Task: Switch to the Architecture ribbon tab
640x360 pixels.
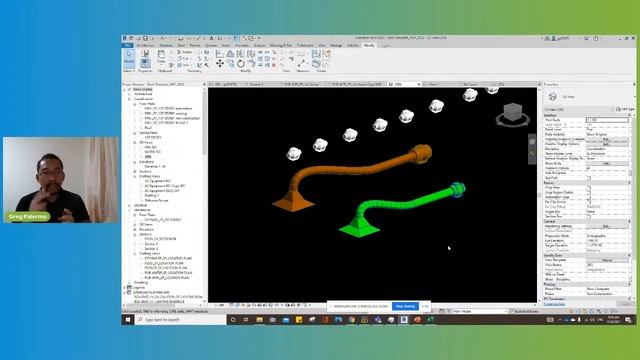Action: point(145,45)
